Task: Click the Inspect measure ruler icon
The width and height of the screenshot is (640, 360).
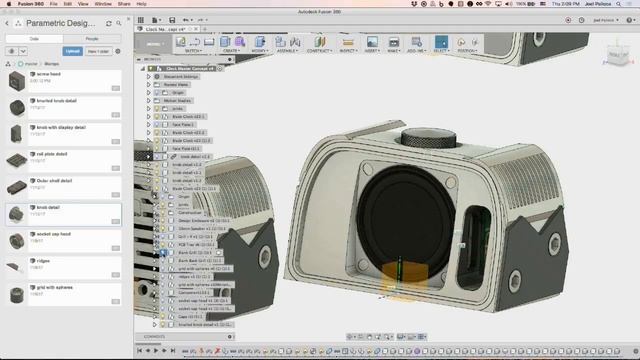Action: coord(348,42)
